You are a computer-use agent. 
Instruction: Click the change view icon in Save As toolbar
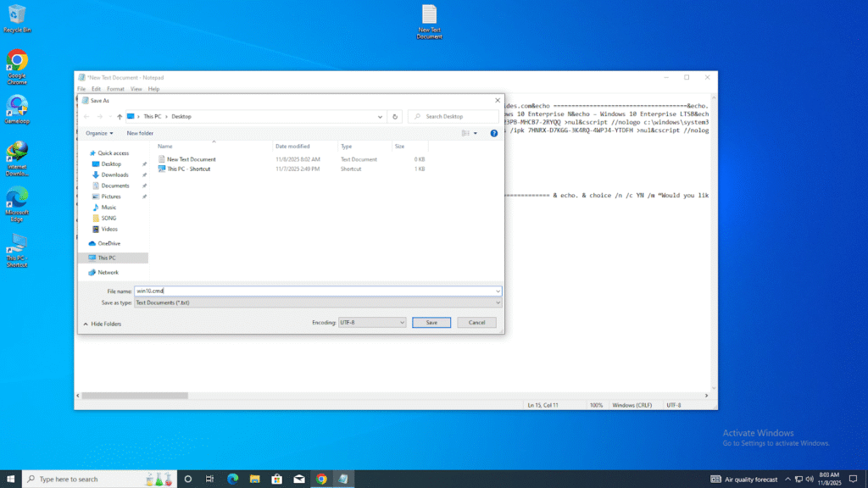[466, 133]
